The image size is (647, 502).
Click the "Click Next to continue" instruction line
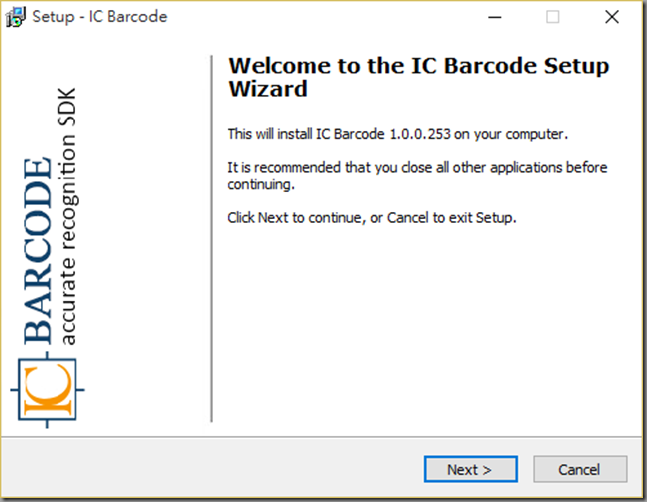(x=372, y=217)
